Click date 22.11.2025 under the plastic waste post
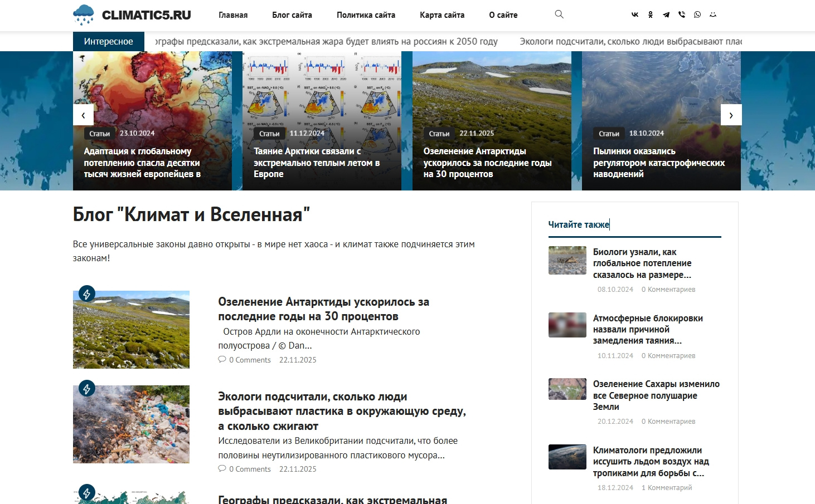Screen dimensions: 815x504 298,469
